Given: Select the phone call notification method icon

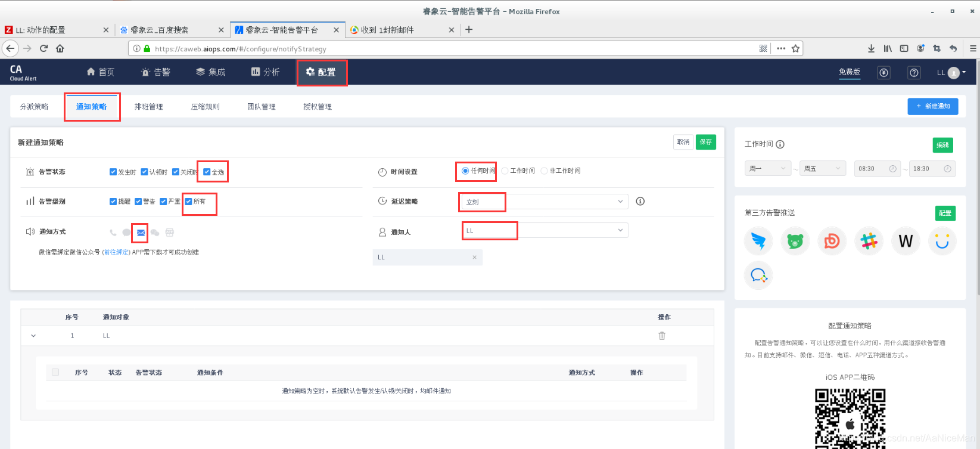Looking at the screenshot, I should click(113, 233).
